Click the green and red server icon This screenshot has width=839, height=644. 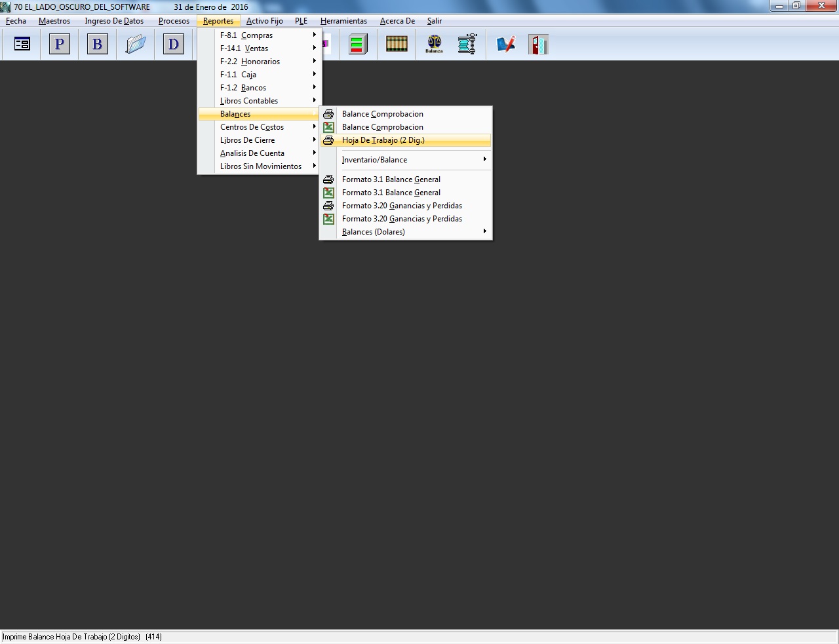coord(357,45)
